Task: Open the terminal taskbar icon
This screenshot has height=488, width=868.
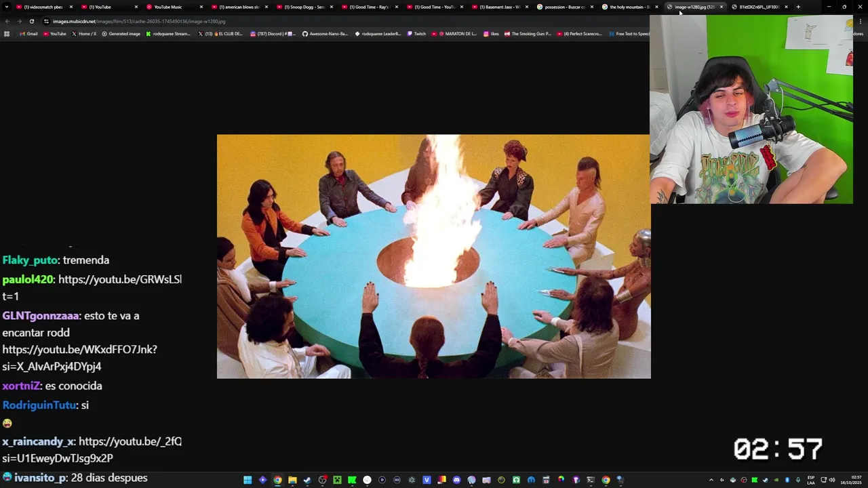Action: point(591,480)
